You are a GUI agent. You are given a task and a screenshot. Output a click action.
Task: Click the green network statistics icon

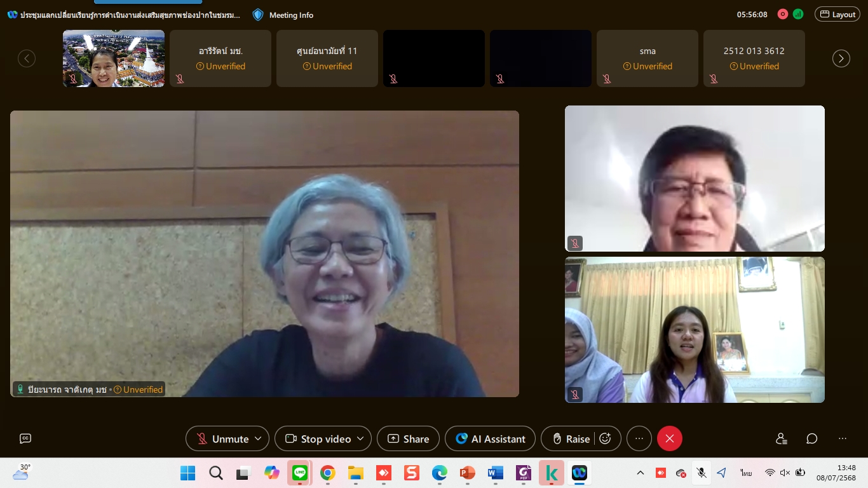tap(798, 14)
